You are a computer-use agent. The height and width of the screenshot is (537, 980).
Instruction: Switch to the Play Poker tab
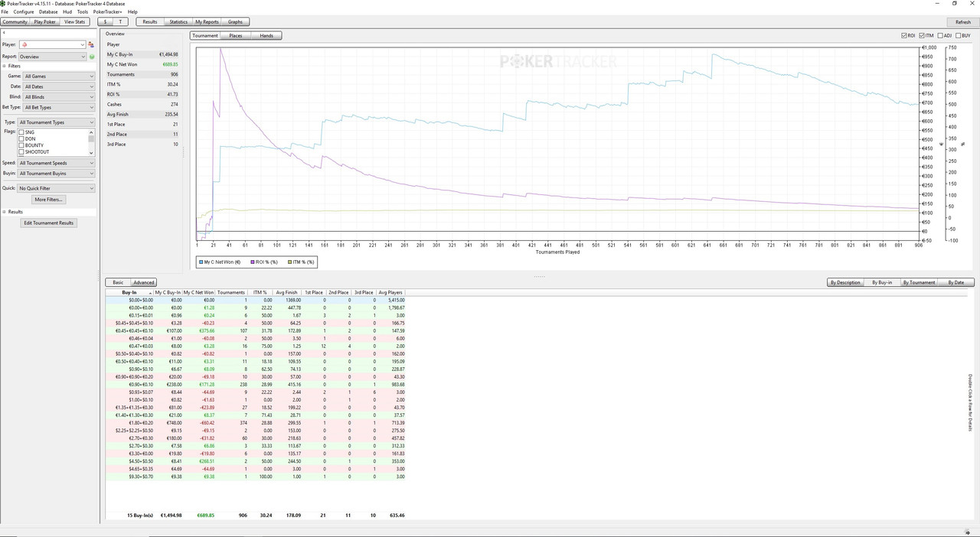[x=45, y=22]
